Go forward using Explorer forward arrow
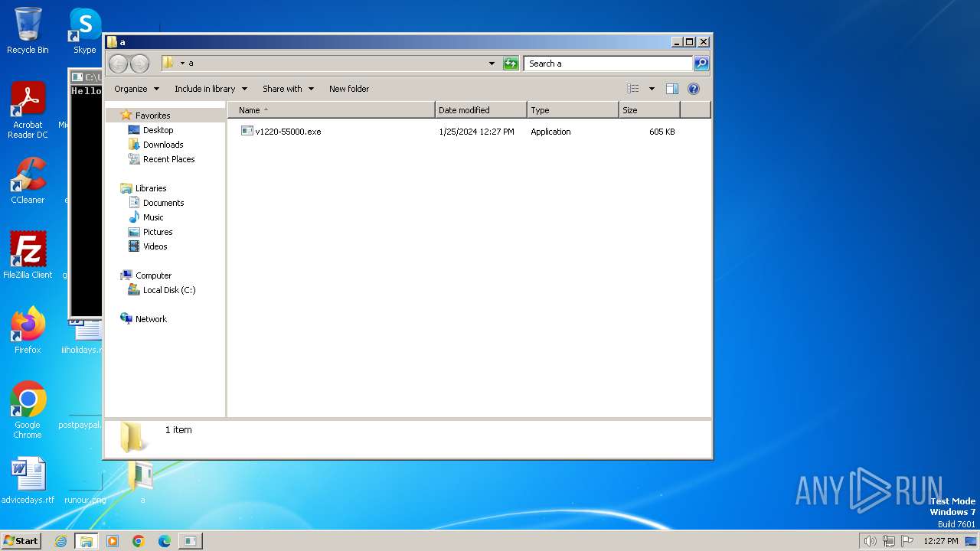The height and width of the screenshot is (551, 980). pyautogui.click(x=139, y=64)
